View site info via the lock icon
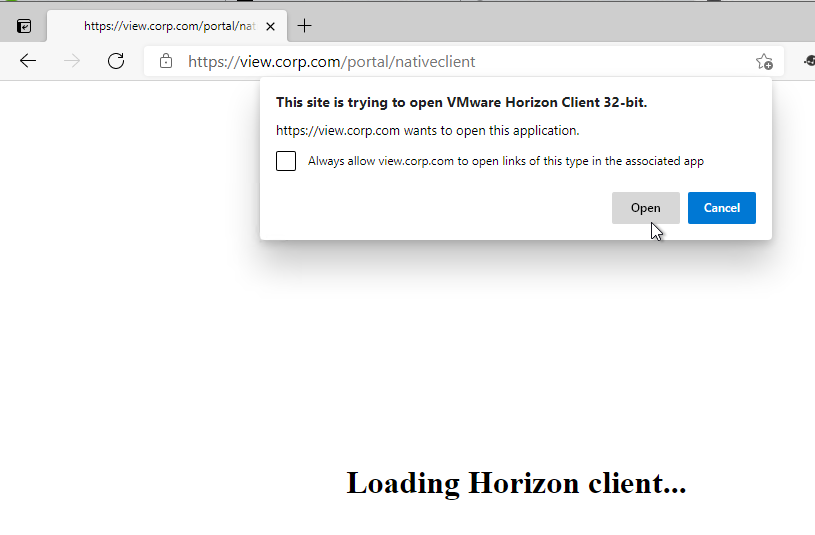The height and width of the screenshot is (535, 815). (x=166, y=61)
